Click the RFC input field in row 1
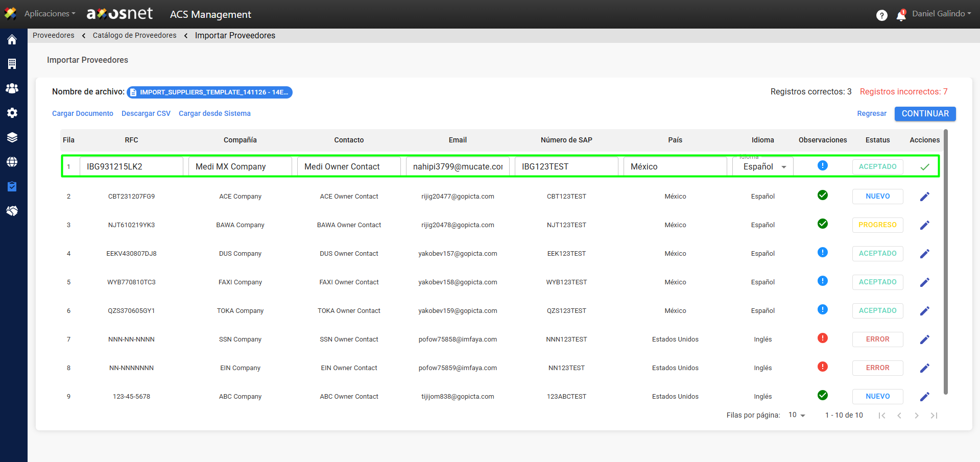Viewport: 980px width, 462px height. point(131,167)
